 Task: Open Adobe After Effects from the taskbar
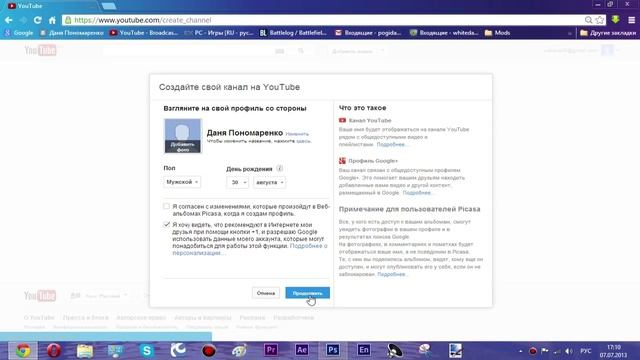tap(302, 350)
